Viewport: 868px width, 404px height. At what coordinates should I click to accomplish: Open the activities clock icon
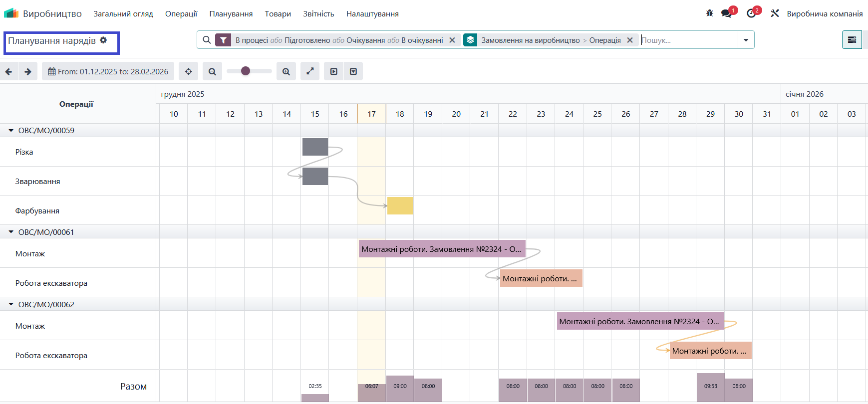tap(751, 13)
